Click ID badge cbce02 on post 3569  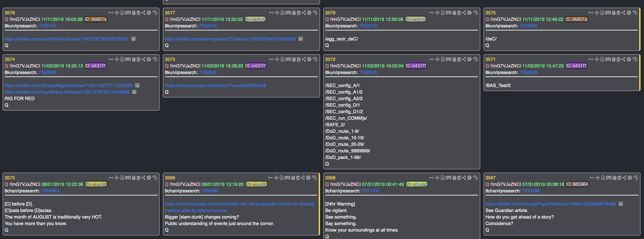[x=256, y=184]
